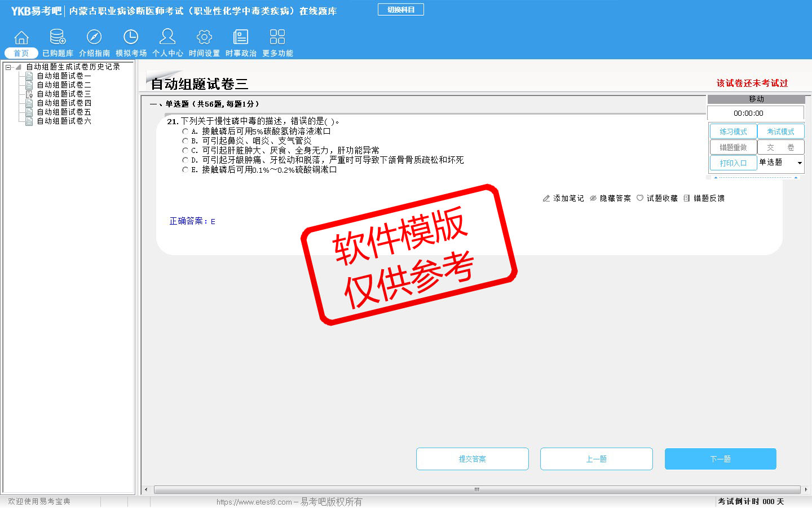Open 时间设置 gear icon
This screenshot has width=812, height=508.
click(204, 37)
